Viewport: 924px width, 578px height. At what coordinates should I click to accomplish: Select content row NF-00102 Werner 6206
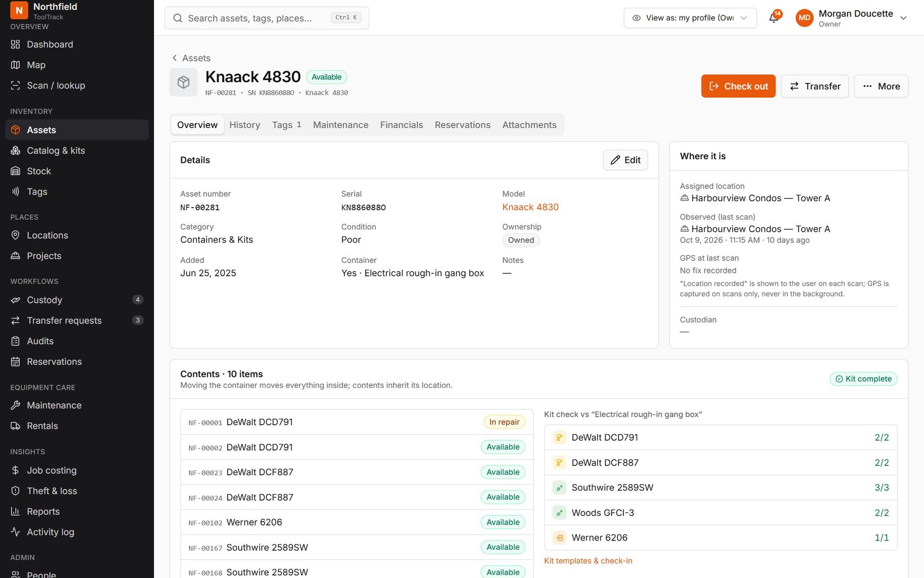click(x=357, y=523)
